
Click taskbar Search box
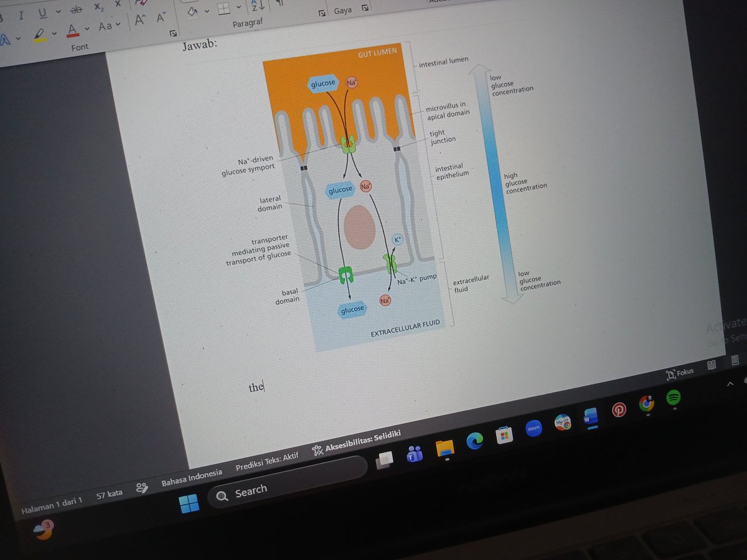click(x=288, y=481)
